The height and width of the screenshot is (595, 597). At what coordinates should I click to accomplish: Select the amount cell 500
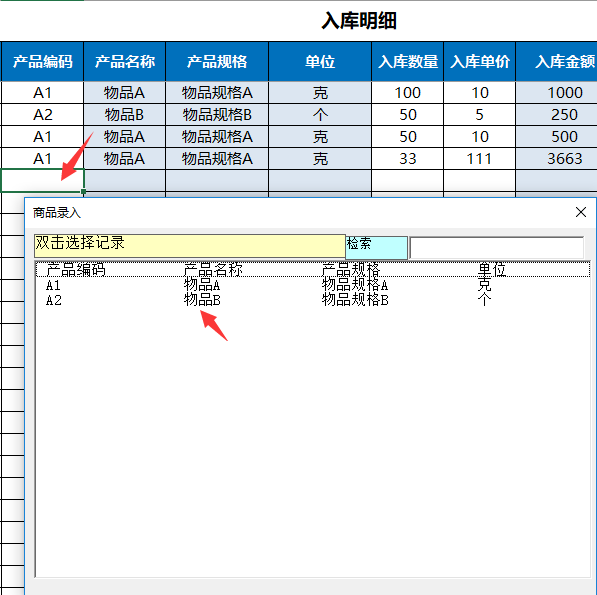[557, 137]
